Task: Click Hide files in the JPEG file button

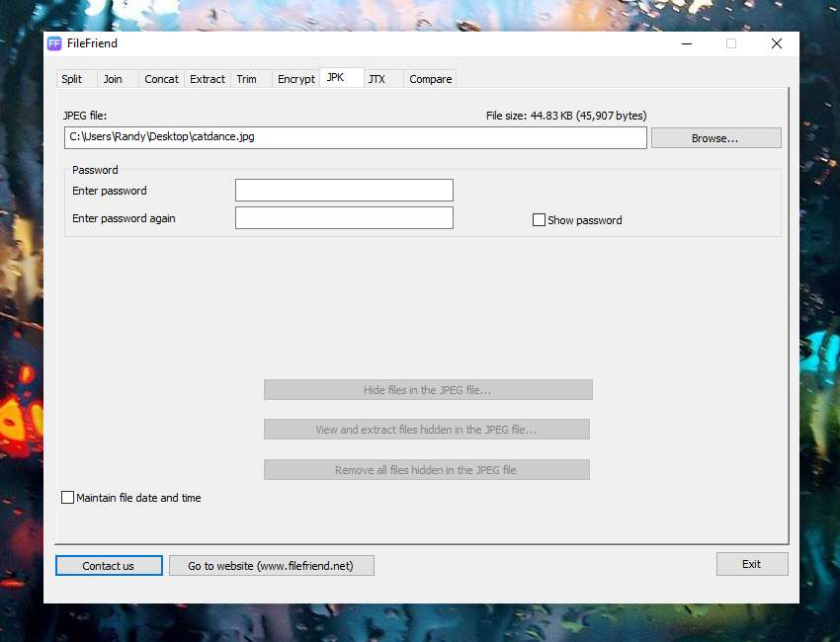Action: point(428,390)
